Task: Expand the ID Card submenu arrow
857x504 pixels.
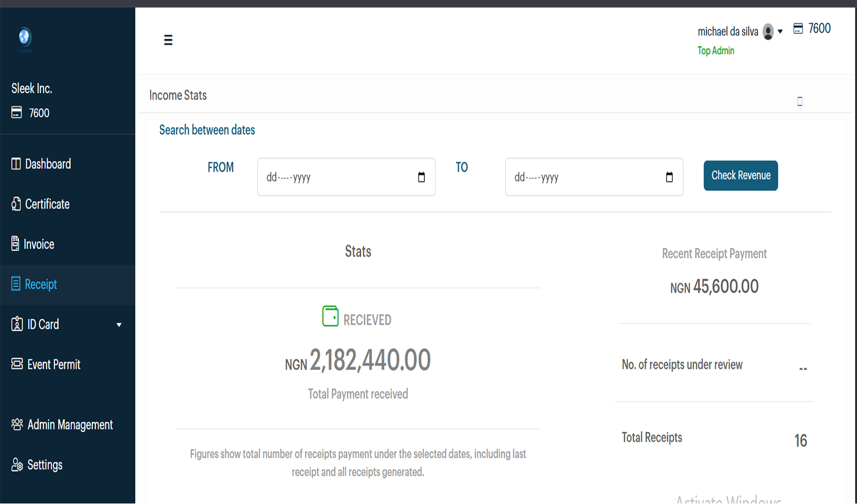Action: pyautogui.click(x=119, y=325)
